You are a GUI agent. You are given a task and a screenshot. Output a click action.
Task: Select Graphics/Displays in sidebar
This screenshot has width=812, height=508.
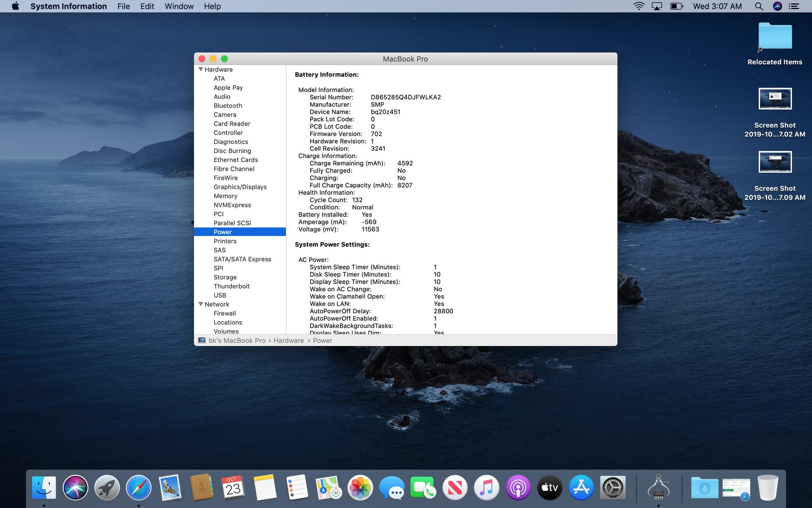(240, 187)
